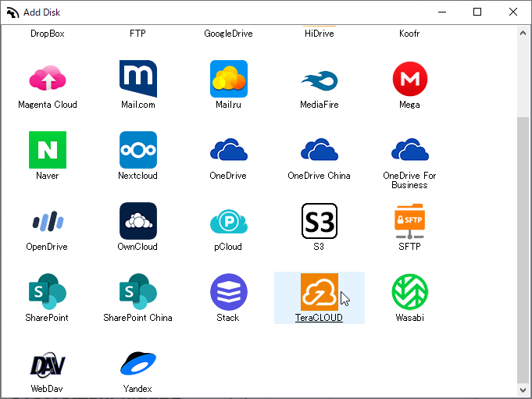This screenshot has width=532, height=399.
Task: Pick the Nextcloud icon
Action: (138, 150)
